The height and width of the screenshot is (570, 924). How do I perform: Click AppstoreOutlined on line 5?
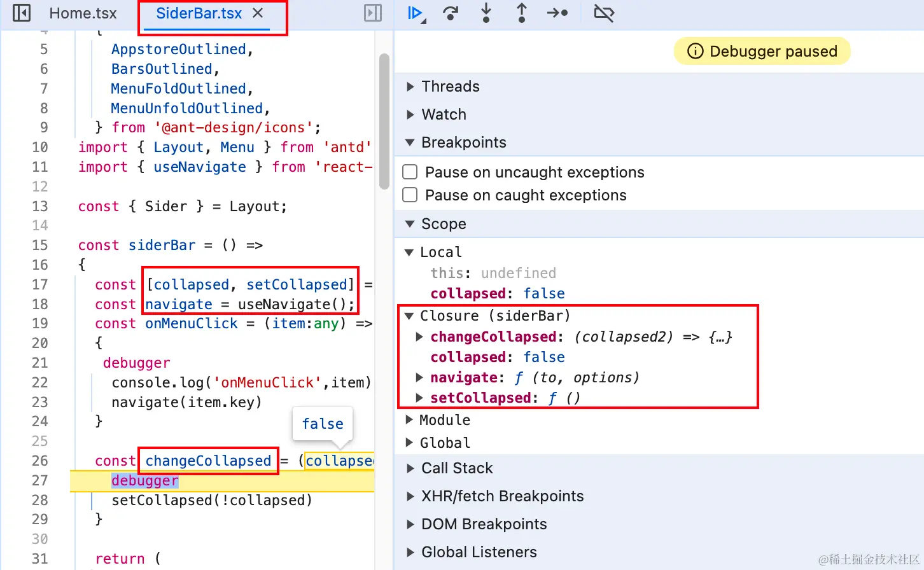point(178,49)
